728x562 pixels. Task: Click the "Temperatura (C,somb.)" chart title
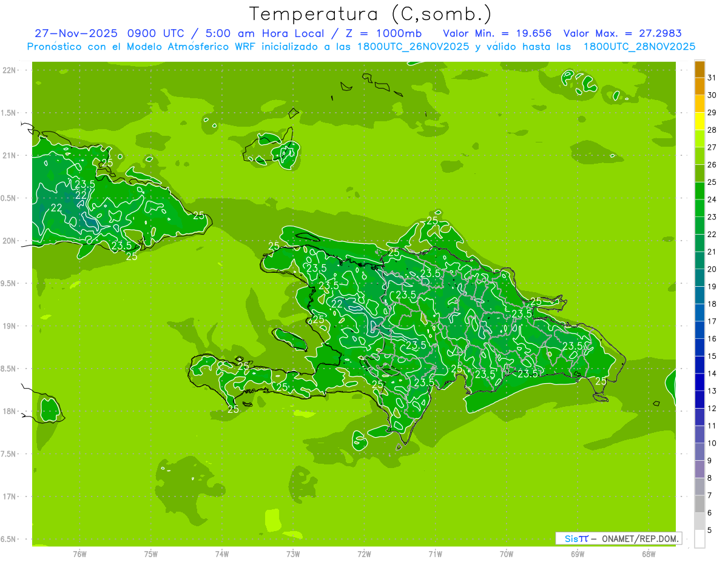370,14
